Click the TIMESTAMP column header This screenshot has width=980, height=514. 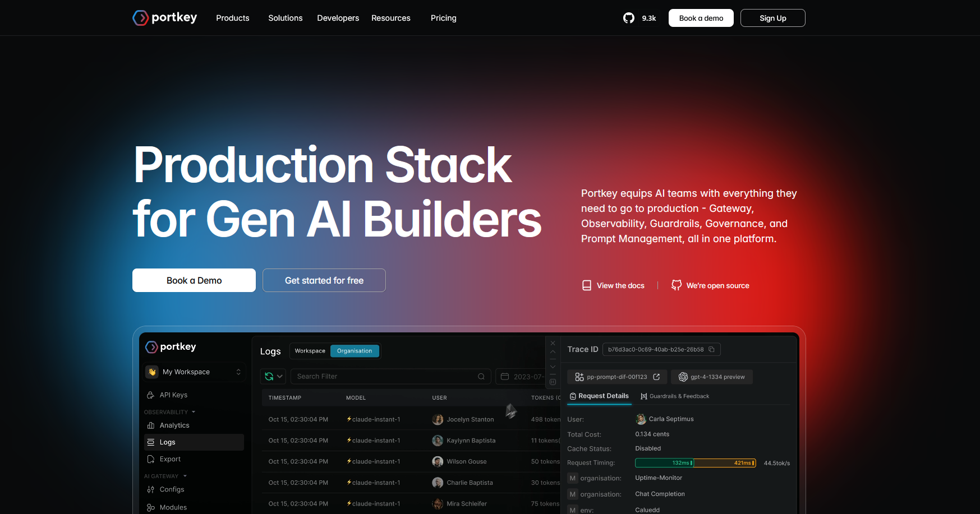pyautogui.click(x=285, y=398)
